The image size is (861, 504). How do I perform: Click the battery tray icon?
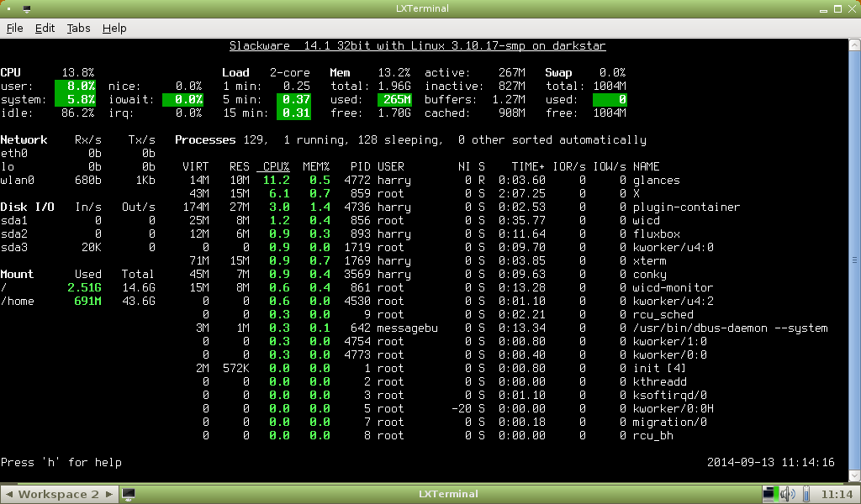coord(806,494)
